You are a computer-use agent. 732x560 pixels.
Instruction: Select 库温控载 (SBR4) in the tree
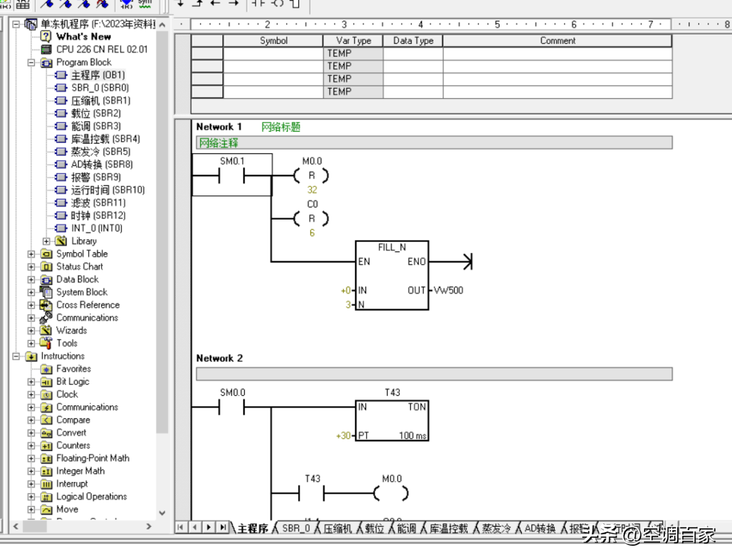tap(106, 139)
